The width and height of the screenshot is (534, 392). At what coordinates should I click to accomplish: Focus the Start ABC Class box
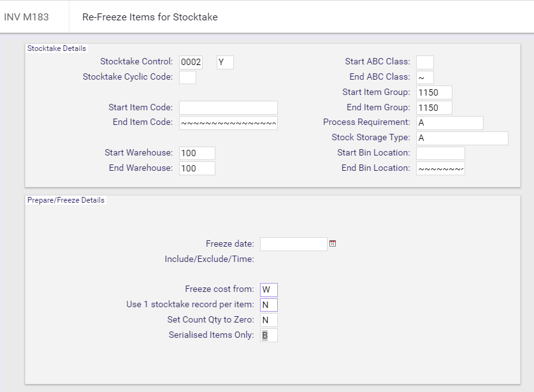tap(425, 62)
